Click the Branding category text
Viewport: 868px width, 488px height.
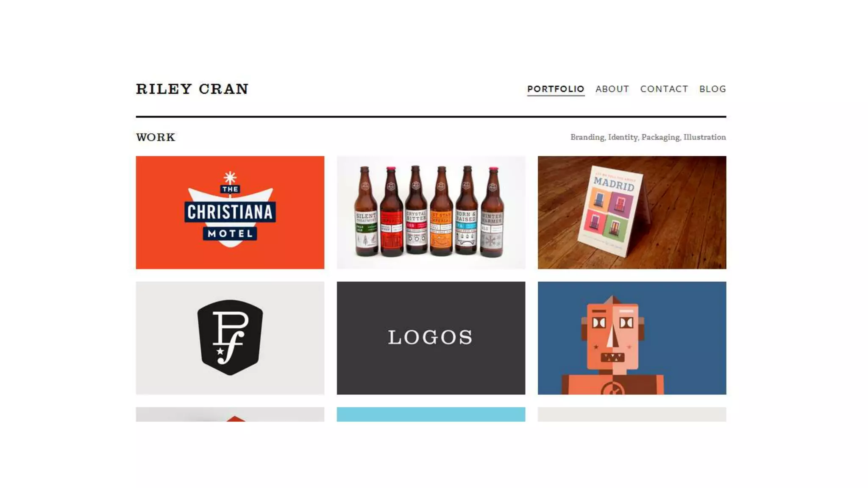click(x=587, y=137)
